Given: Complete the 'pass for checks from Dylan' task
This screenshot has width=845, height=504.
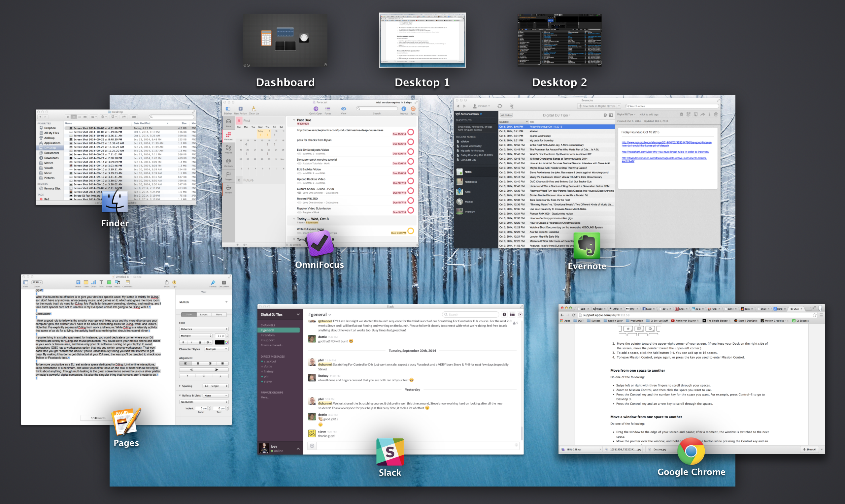Looking at the screenshot, I should click(411, 142).
